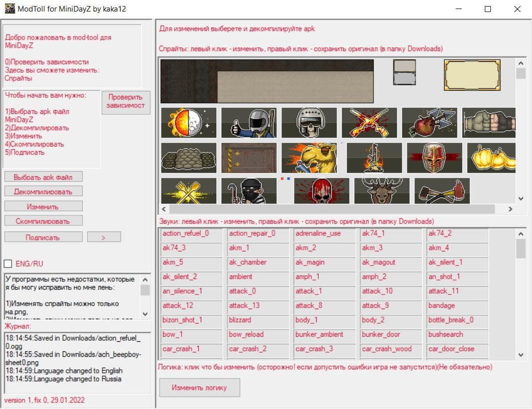This screenshot has width=532, height=409.
Task: Click the Подписать button
Action: pos(44,237)
